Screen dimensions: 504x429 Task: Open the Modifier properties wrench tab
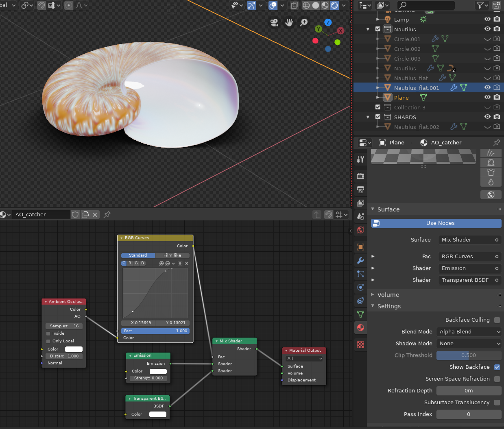[360, 260]
